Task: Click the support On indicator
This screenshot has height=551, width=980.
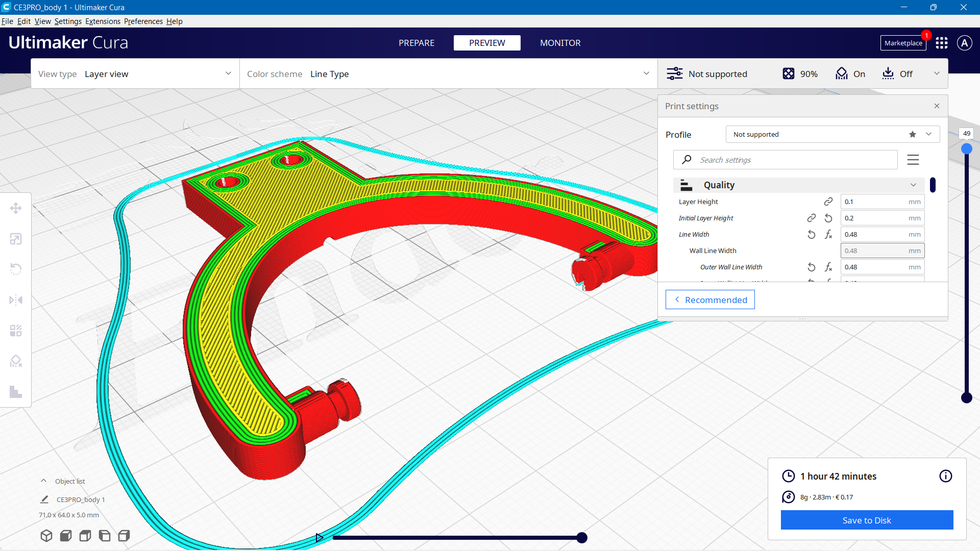Action: [850, 73]
